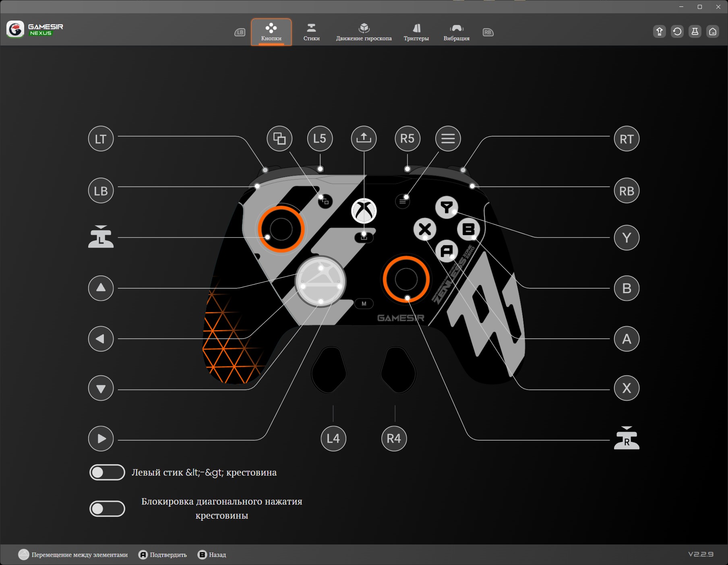The width and height of the screenshot is (728, 565).
Task: Click the Перемещение между элементами hint
Action: [x=73, y=555]
